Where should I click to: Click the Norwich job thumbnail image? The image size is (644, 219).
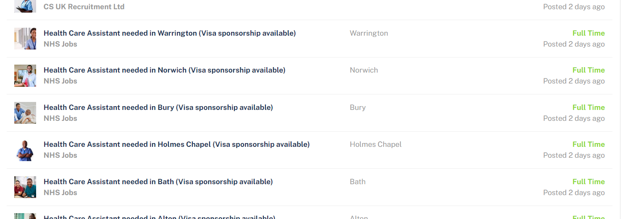coord(25,76)
